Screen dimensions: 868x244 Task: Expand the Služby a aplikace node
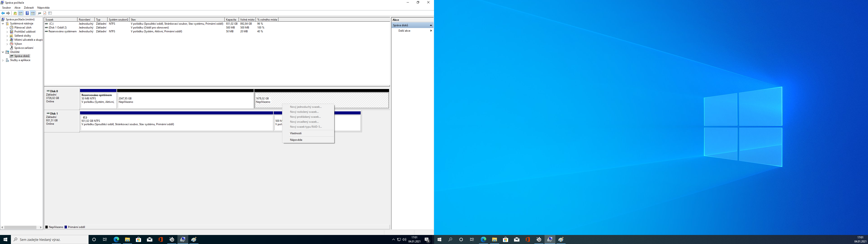pyautogui.click(x=3, y=60)
